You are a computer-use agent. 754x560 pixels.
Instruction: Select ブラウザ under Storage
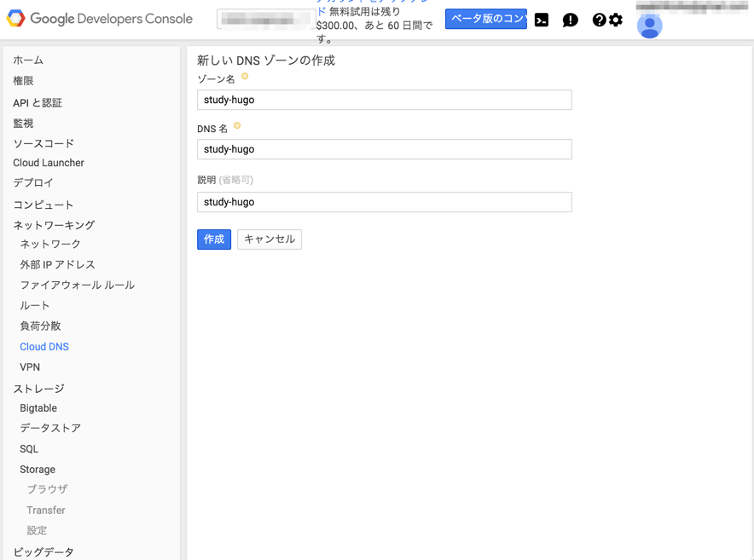point(47,489)
